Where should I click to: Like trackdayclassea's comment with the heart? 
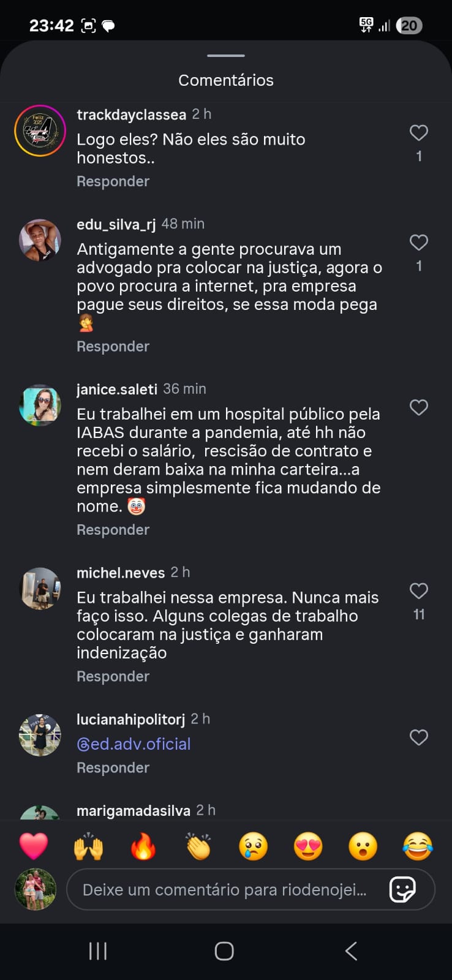click(418, 133)
